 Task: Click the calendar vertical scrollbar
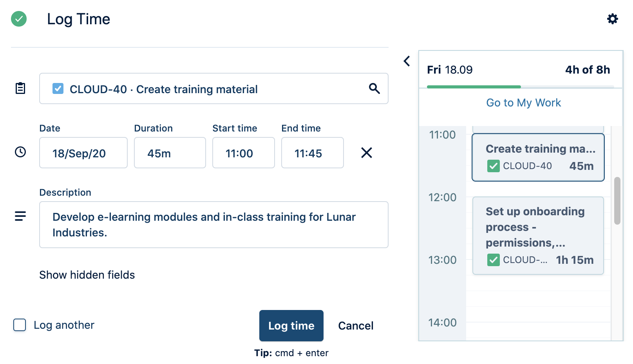click(617, 200)
